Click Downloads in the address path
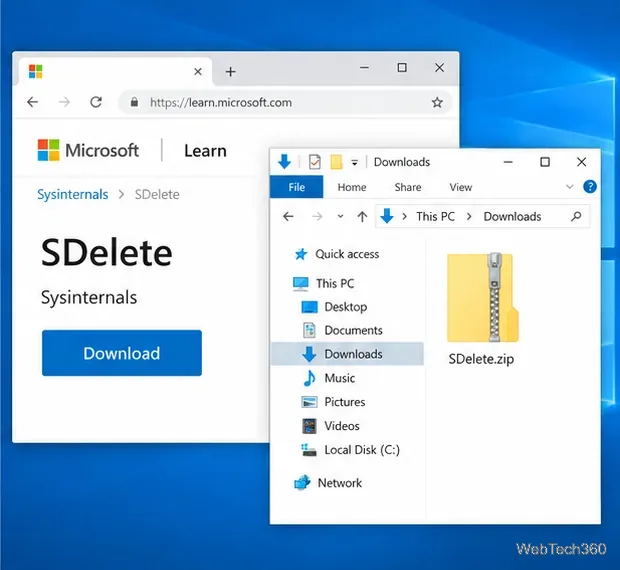 pos(512,216)
